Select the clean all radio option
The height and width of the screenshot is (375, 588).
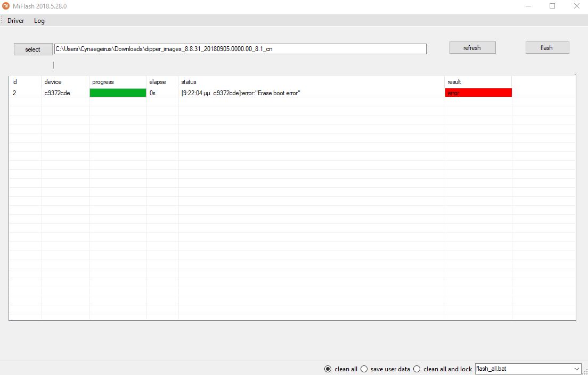tap(341, 369)
